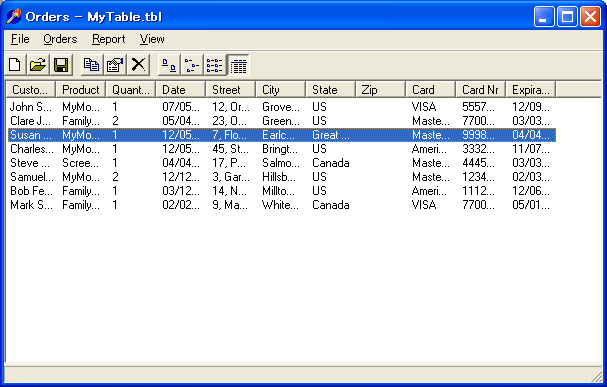Select the John S... order row
The image size is (607, 387).
(281, 107)
